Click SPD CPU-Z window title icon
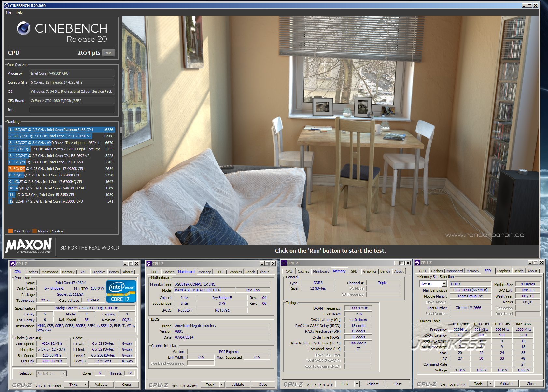 pyautogui.click(x=417, y=263)
